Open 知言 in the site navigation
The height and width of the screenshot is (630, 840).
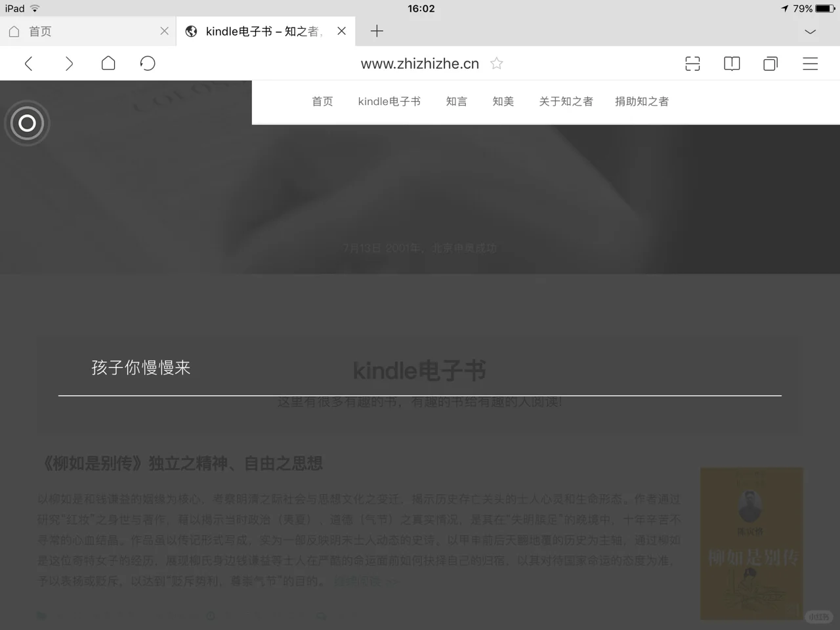pos(457,102)
